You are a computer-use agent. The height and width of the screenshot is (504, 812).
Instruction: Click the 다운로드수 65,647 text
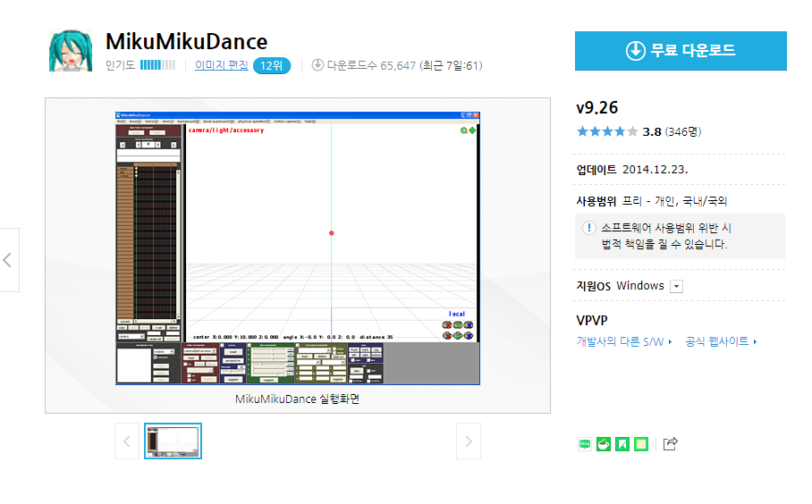coord(371,66)
